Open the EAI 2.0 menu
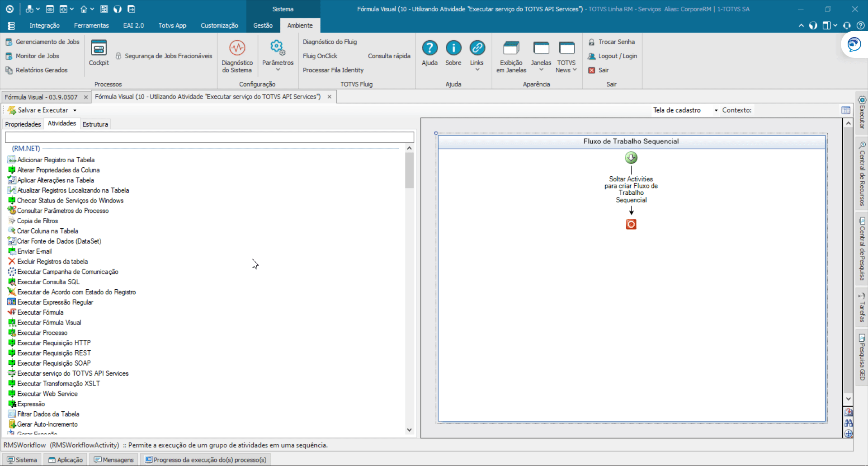 (x=133, y=25)
